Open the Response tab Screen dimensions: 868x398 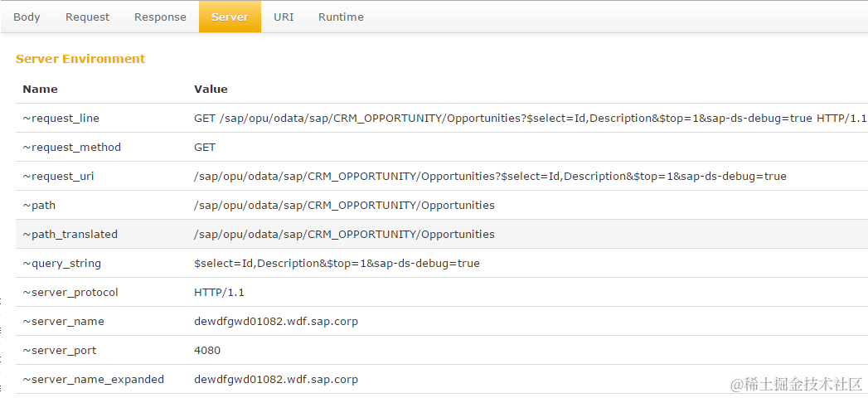[160, 17]
